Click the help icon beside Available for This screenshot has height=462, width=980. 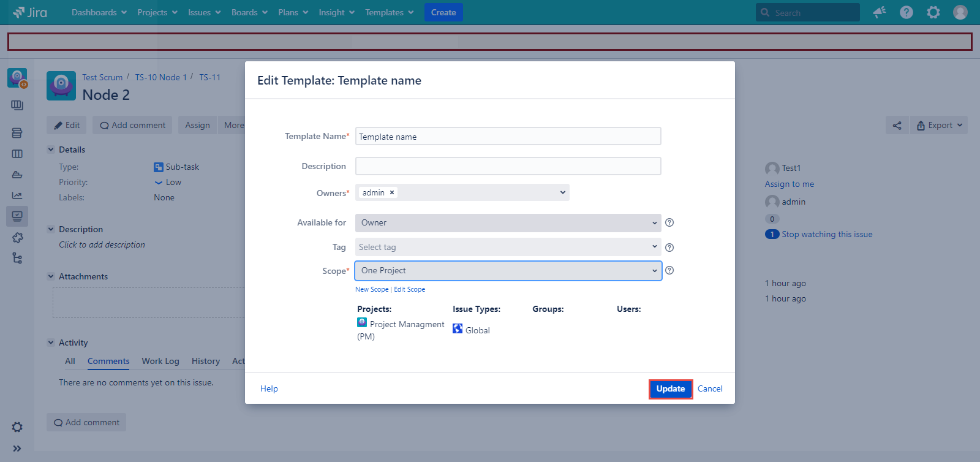click(669, 222)
